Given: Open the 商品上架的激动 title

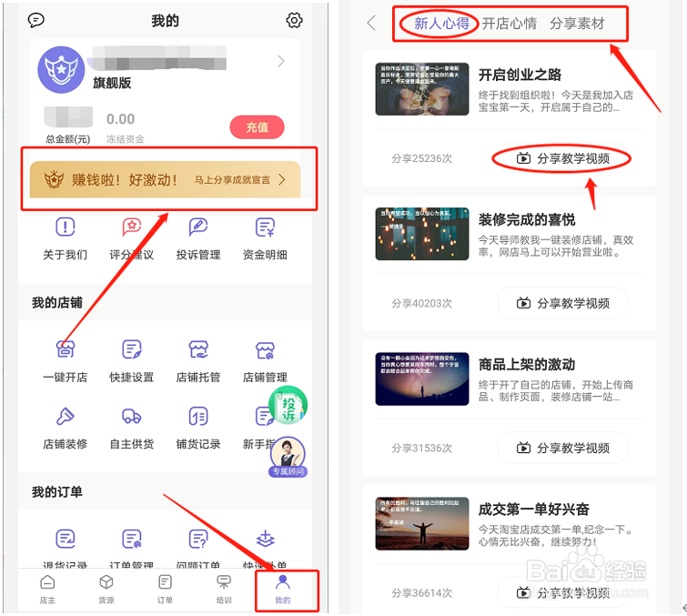Looking at the screenshot, I should click(527, 364).
